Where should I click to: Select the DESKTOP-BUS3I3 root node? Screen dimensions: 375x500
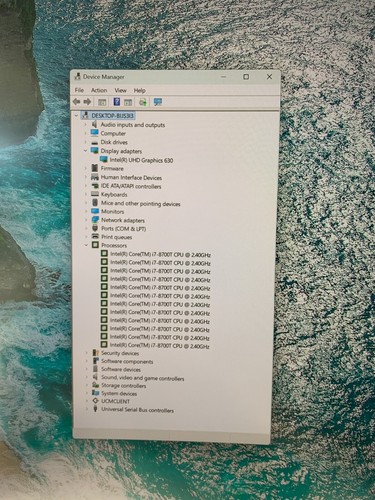point(113,116)
